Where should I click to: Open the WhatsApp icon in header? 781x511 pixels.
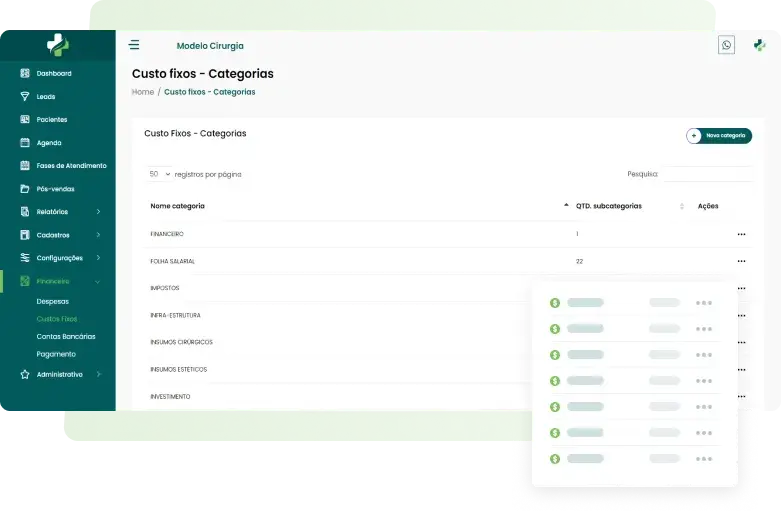pyautogui.click(x=726, y=45)
